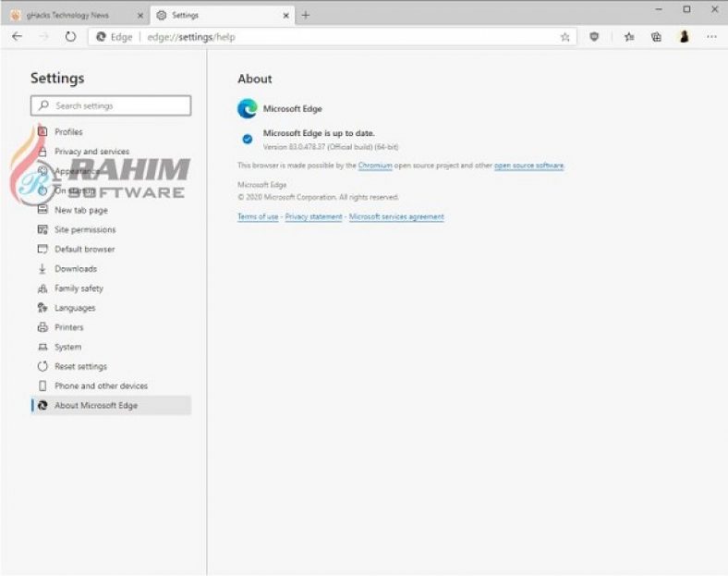728x576 pixels.
Task: Open the Privacy statement link
Action: click(313, 216)
